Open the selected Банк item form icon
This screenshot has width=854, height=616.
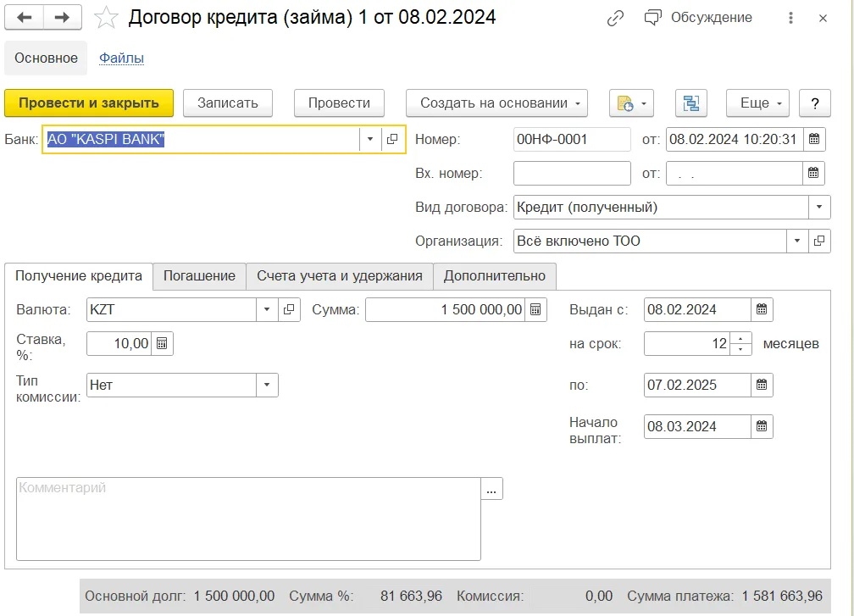point(392,140)
